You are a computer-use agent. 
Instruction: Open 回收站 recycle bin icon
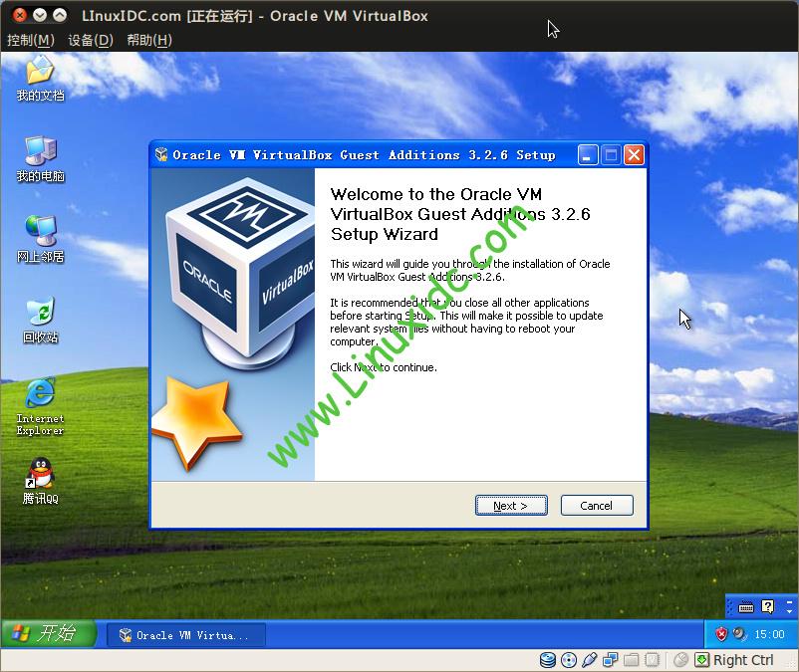40,321
